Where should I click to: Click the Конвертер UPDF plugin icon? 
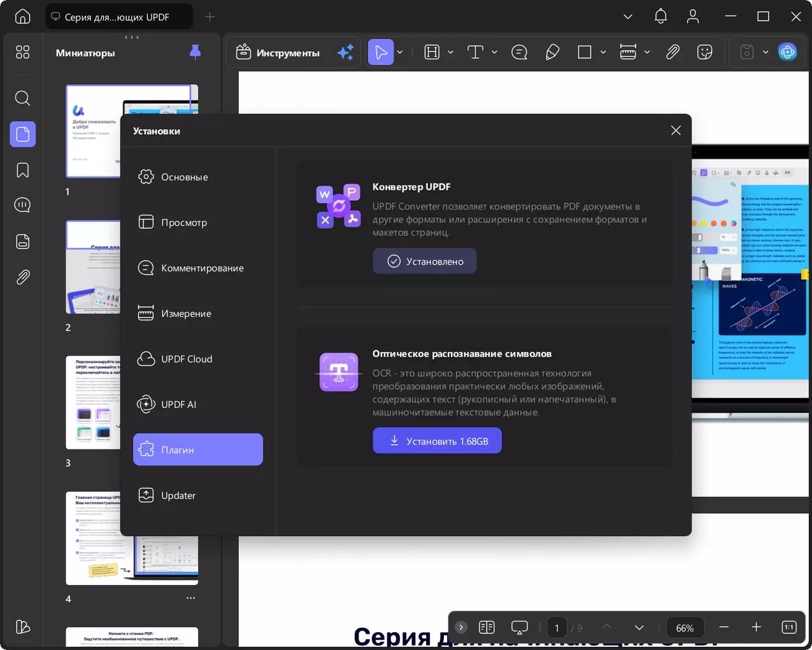(338, 206)
